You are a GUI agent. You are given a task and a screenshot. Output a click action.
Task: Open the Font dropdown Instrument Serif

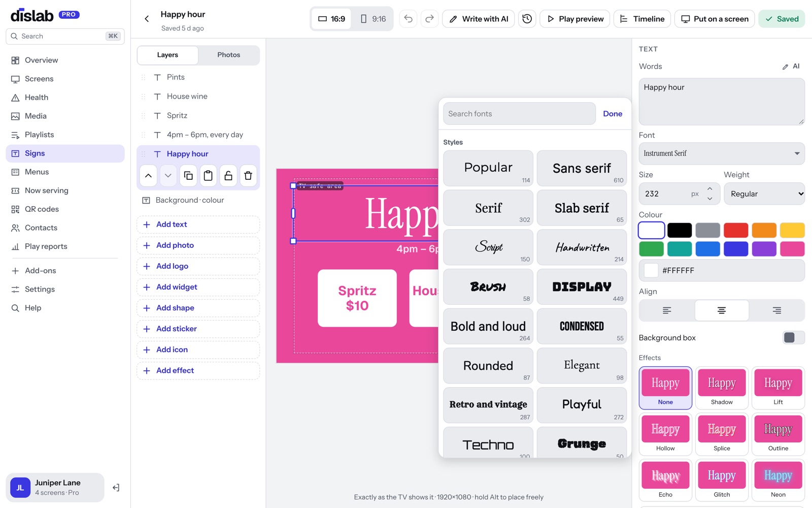point(722,153)
